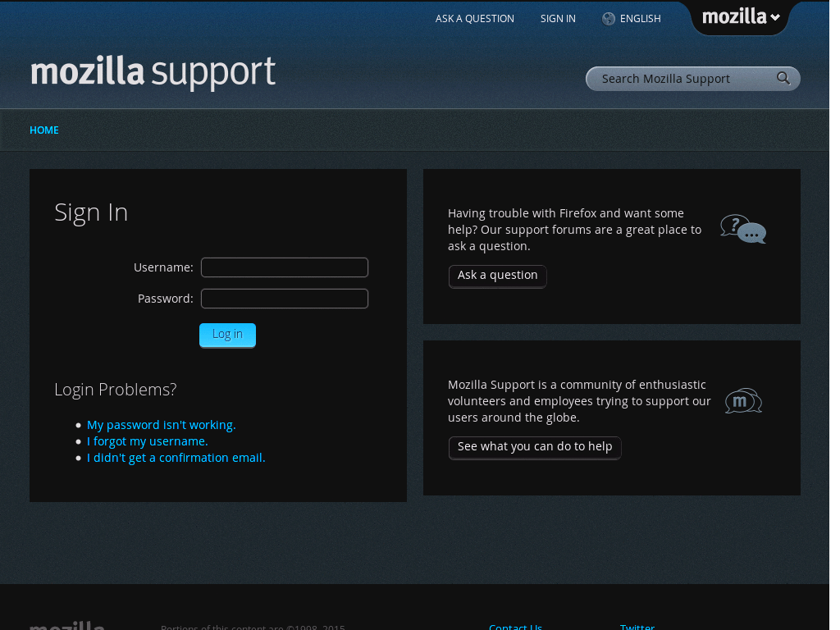Click the mozilla support logo
Screen dimensions: 840x630
click(153, 72)
